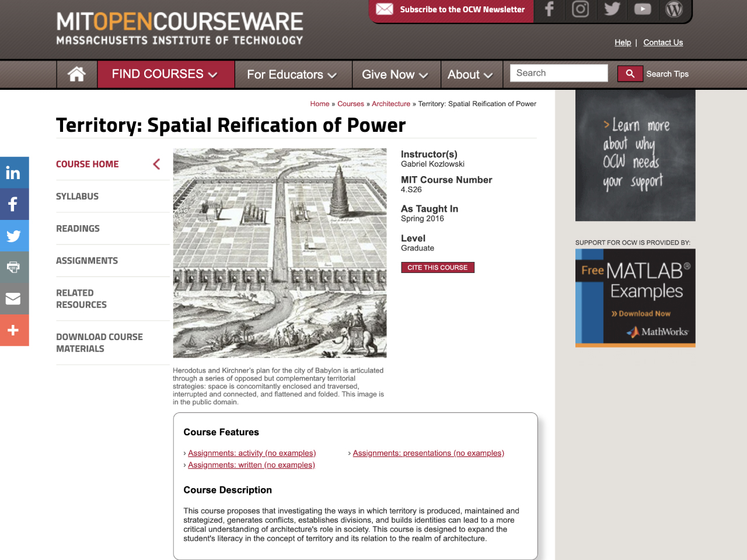This screenshot has width=747, height=560.
Task: Click the CITE THIS COURSE button
Action: tap(438, 267)
